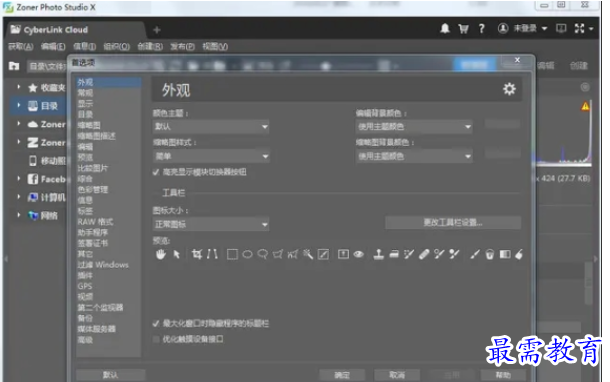Click 更改工具栏设置... button
Screen dimensions: 610x382
pos(453,223)
